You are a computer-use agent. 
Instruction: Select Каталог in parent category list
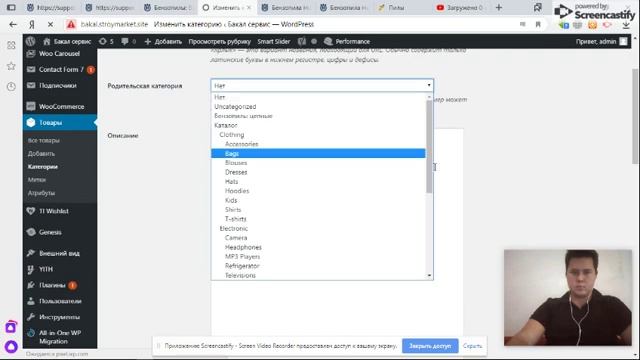[318, 125]
